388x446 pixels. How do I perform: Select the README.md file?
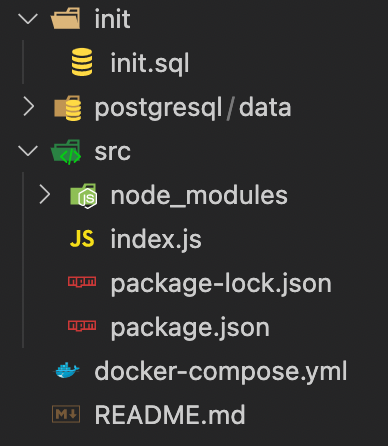(x=170, y=415)
